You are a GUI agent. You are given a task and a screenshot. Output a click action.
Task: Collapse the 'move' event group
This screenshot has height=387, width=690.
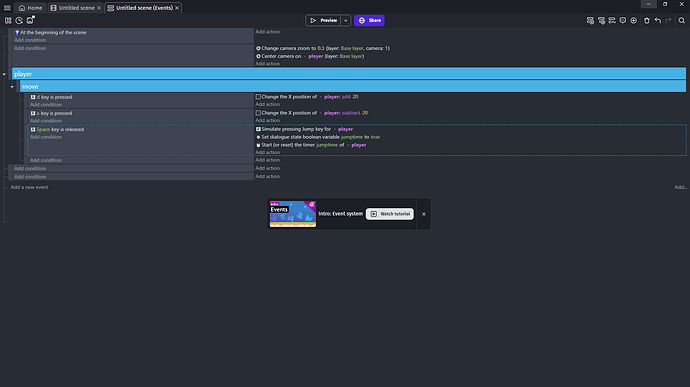[12, 87]
